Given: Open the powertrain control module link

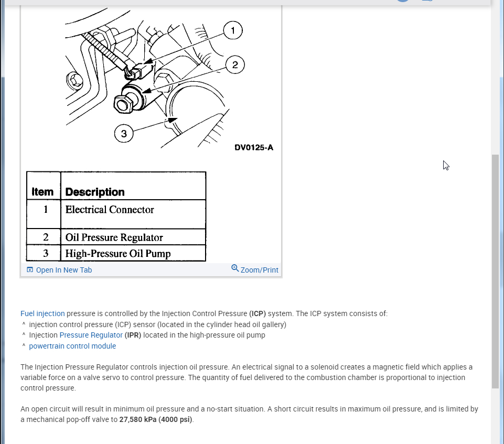Looking at the screenshot, I should [72, 346].
